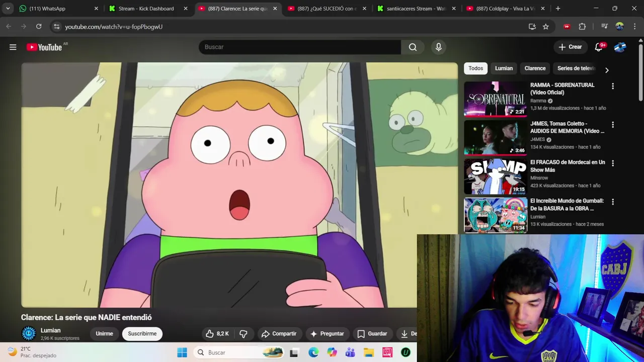Open the RAMMA SOBRENATURAL thumbnail
The height and width of the screenshot is (362, 644).
pos(495,99)
